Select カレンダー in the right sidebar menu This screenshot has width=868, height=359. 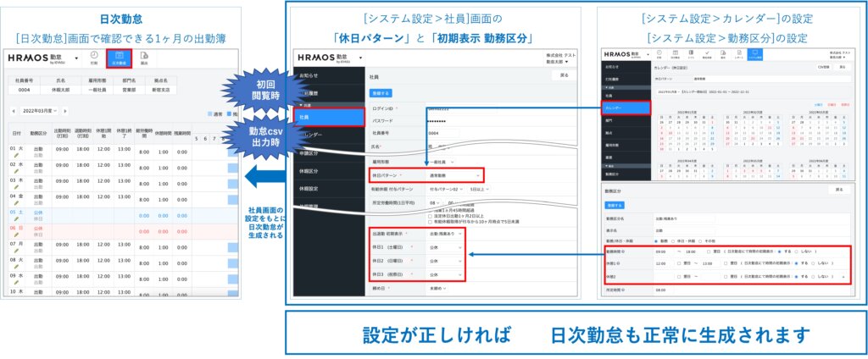[626, 108]
